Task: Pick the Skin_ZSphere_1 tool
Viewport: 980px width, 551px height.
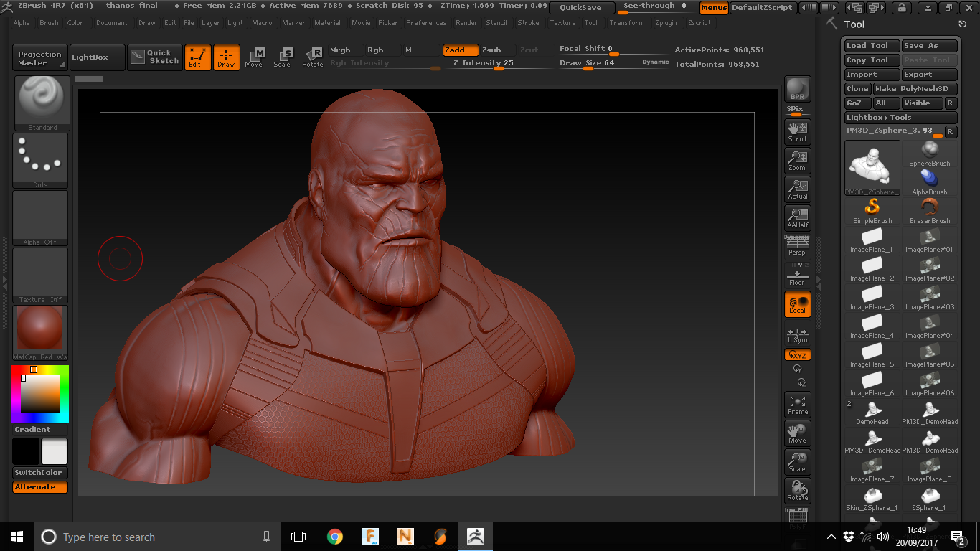Action: (872, 498)
